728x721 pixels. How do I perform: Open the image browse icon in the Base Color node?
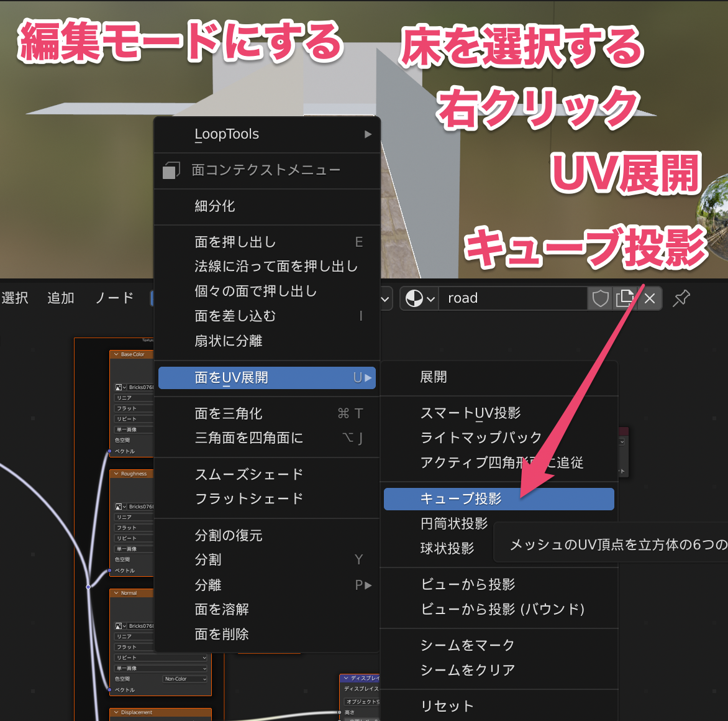point(117,388)
